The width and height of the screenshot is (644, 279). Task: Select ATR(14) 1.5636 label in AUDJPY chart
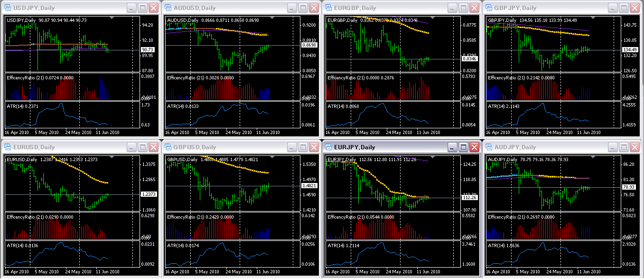pos(504,245)
